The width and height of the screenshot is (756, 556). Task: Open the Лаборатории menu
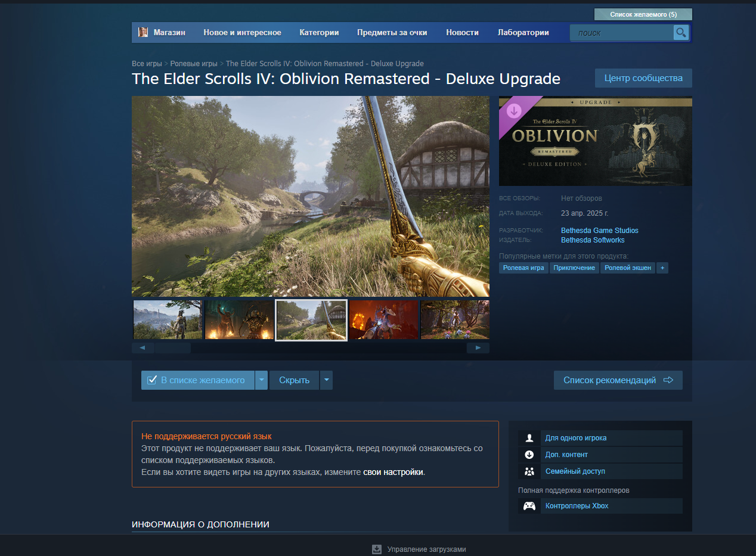coord(523,33)
